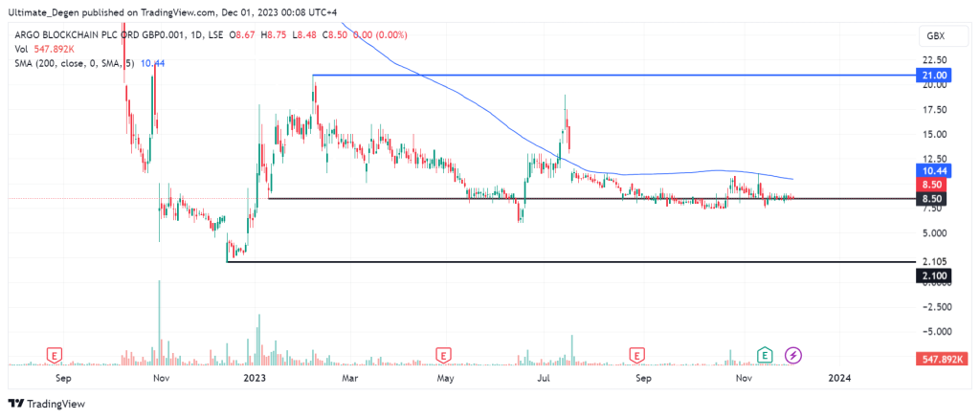The image size is (980, 418).
Task: Click the blue 10.44 SMA axis label
Action: pos(933,168)
